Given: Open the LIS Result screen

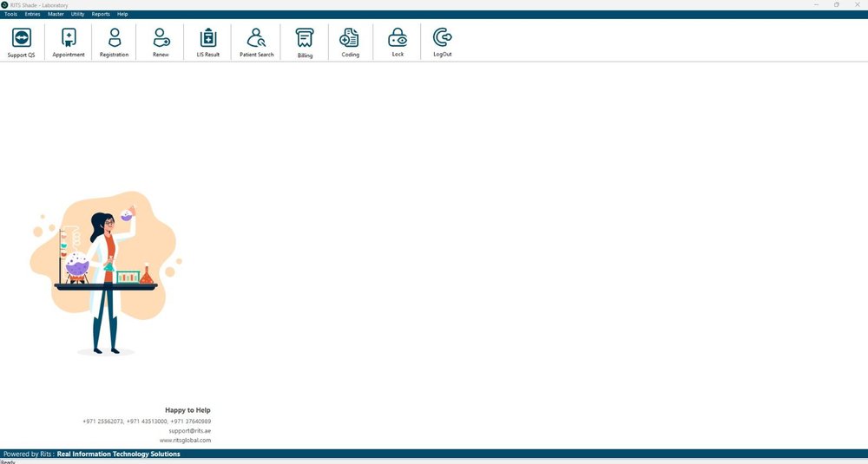Looking at the screenshot, I should 208,42.
